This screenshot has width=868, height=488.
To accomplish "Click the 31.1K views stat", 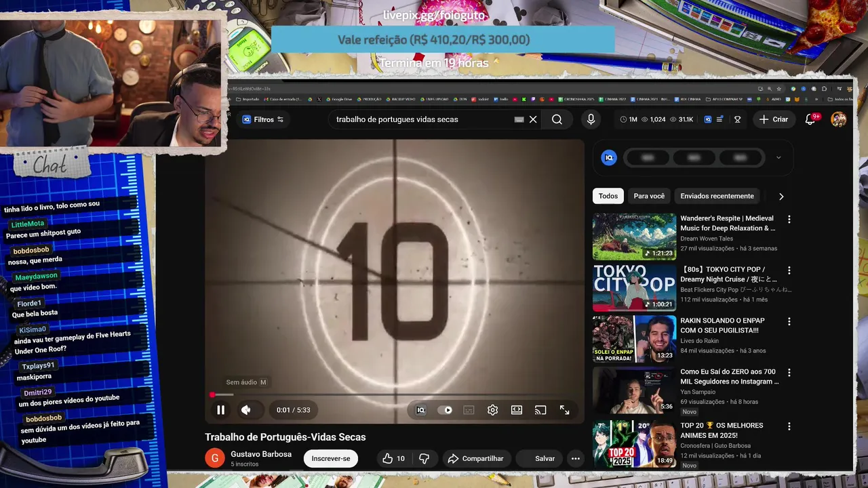I will 681,119.
